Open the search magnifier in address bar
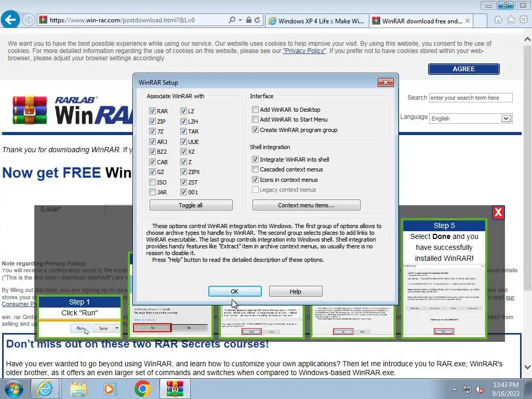Image resolution: width=532 pixels, height=399 pixels. (x=232, y=20)
